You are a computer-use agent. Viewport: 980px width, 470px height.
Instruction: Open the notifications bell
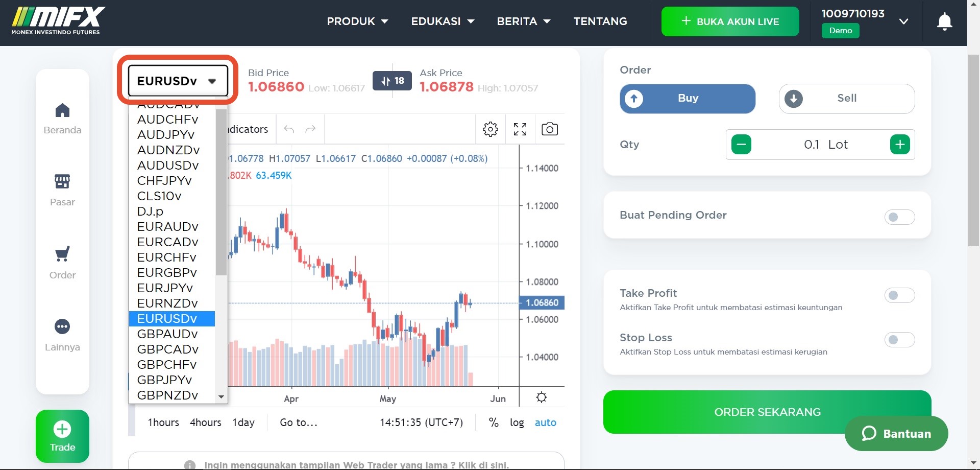944,21
